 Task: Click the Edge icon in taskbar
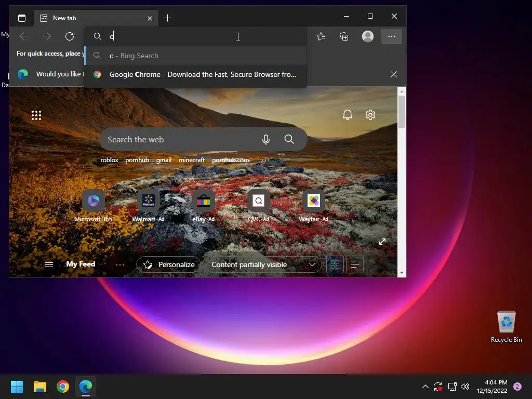coord(86,387)
